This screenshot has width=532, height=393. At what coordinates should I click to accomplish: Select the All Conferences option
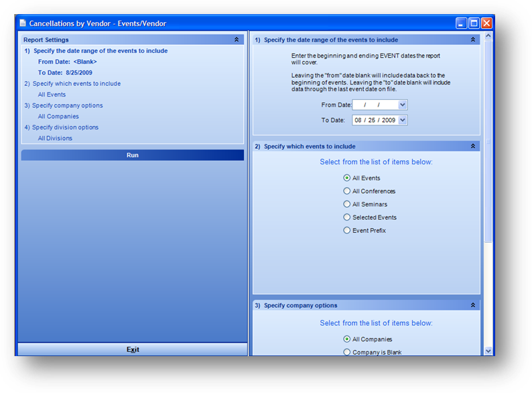pyautogui.click(x=347, y=191)
